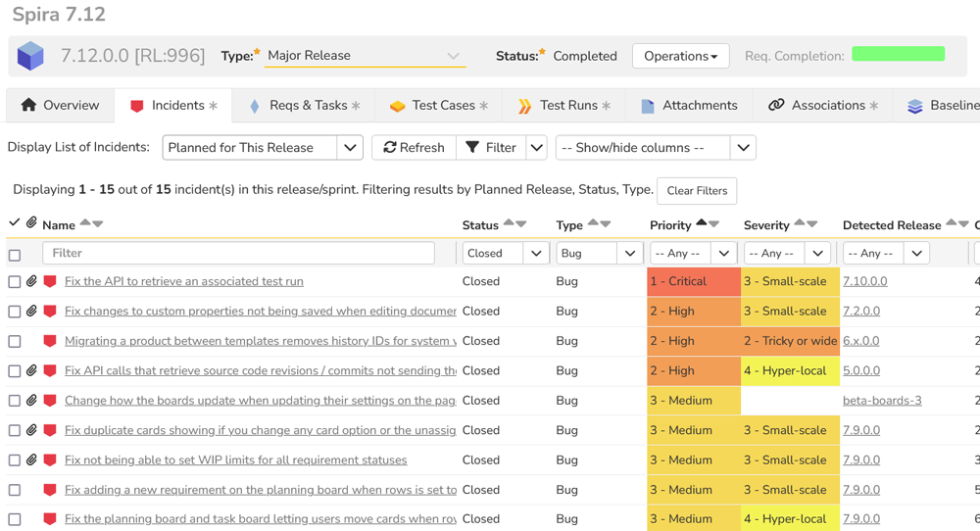Click the chevrons icon on Test Runs tab

tap(524, 106)
